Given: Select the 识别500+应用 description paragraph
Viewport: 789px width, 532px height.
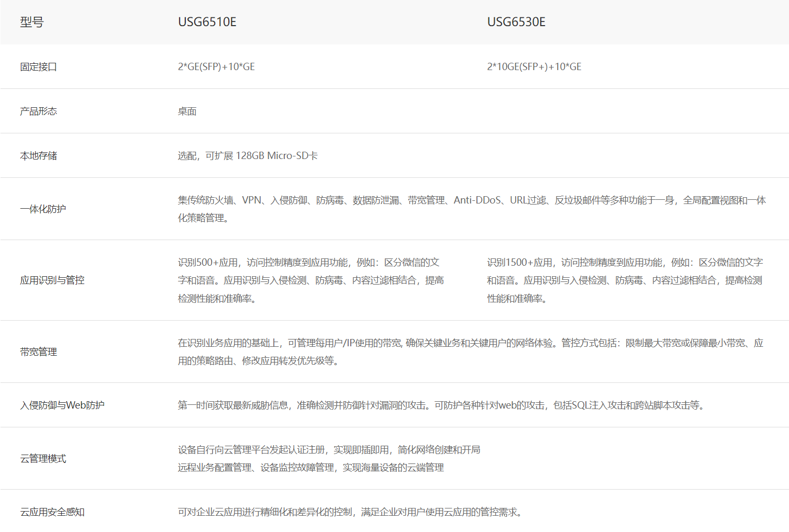Looking at the screenshot, I should coord(311,280).
